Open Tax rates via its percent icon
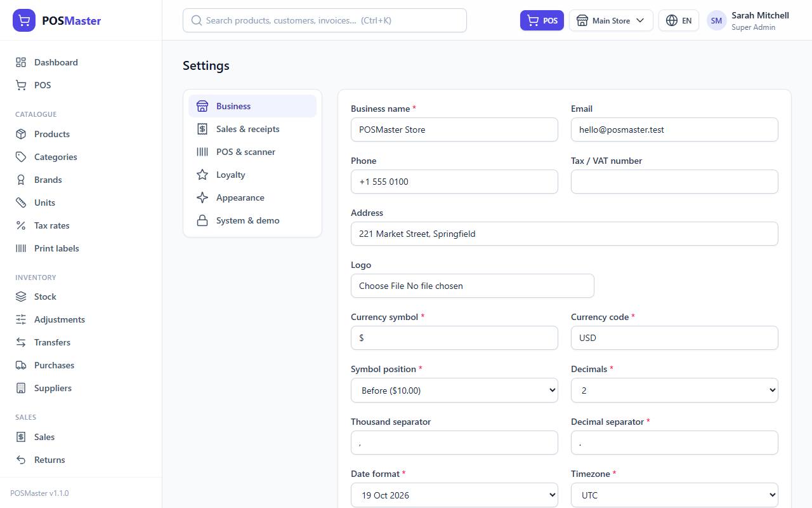 pyautogui.click(x=21, y=225)
